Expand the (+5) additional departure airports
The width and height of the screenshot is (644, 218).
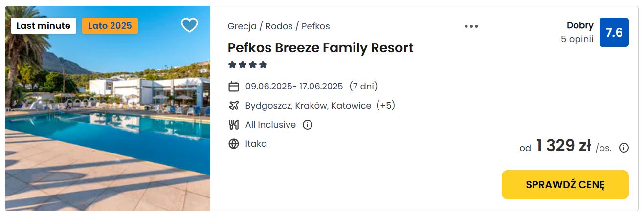click(386, 106)
